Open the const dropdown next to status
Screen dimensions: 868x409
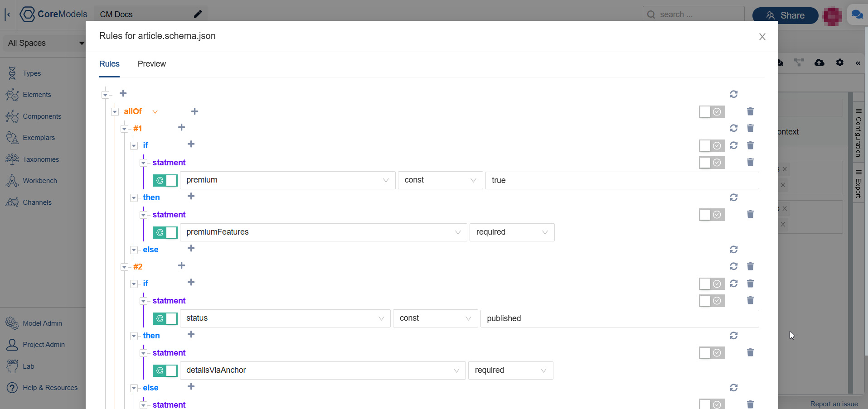[x=435, y=318]
